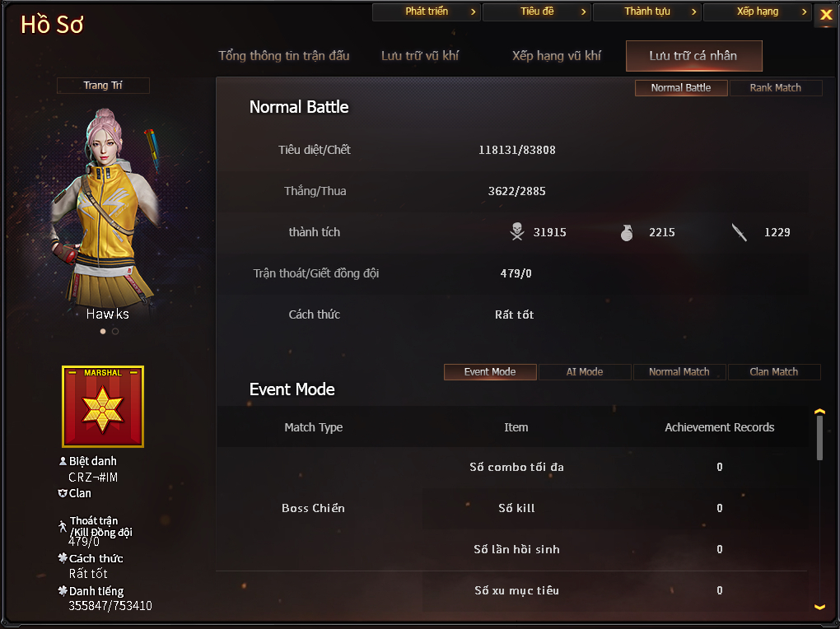Switch to Lưu trữ vũ khí tab
This screenshot has width=840, height=629.
click(x=420, y=56)
